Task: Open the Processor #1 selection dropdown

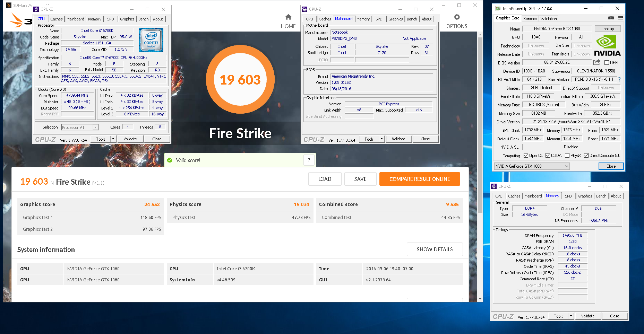Action: [80, 128]
